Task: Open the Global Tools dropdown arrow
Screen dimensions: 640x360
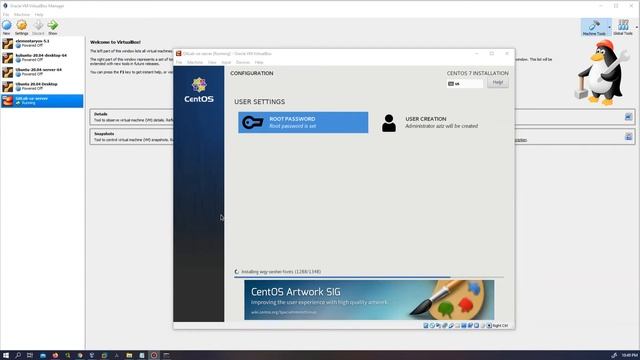Action: (x=636, y=27)
